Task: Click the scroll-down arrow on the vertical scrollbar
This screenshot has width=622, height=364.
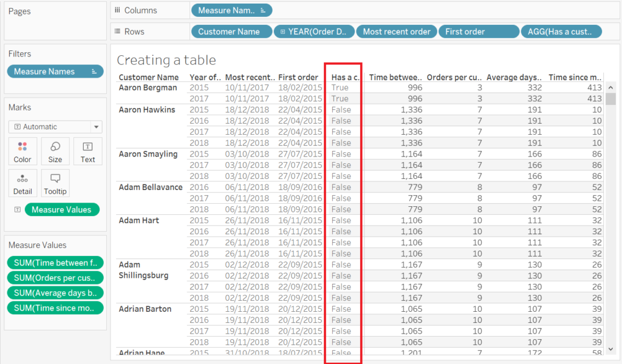Action: tap(611, 348)
